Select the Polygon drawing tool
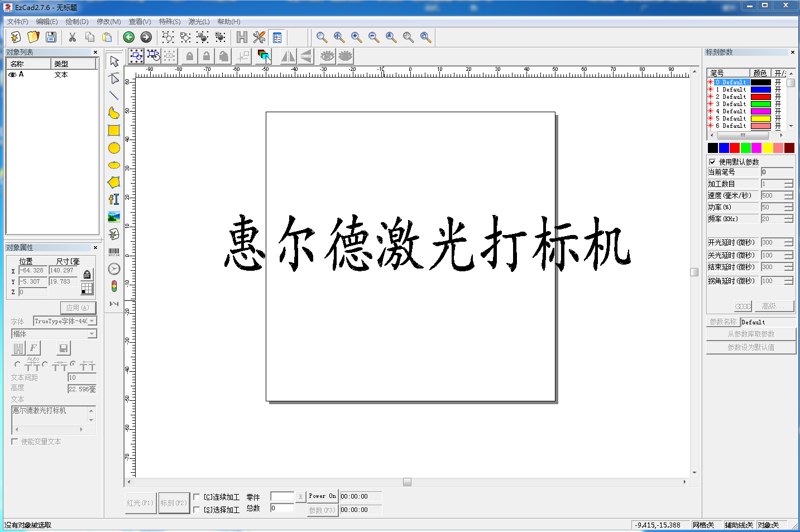800x532 pixels. [114, 182]
